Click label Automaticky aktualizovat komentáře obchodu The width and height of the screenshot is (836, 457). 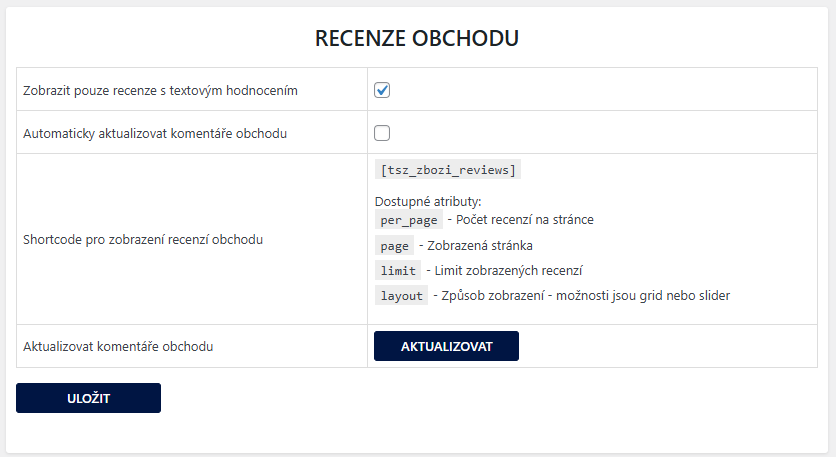pyautogui.click(x=155, y=133)
